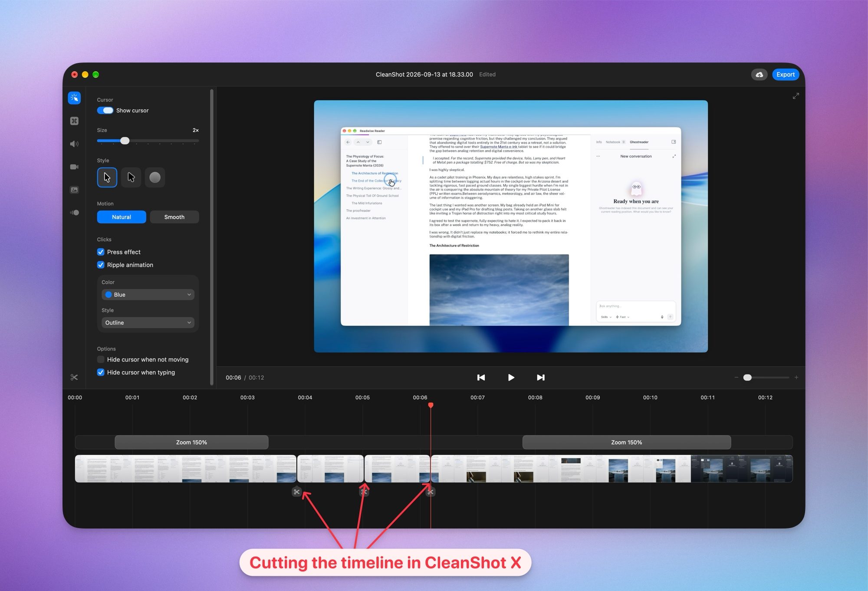Uncheck the Ripple animation checkbox
The image size is (868, 591).
(x=101, y=265)
